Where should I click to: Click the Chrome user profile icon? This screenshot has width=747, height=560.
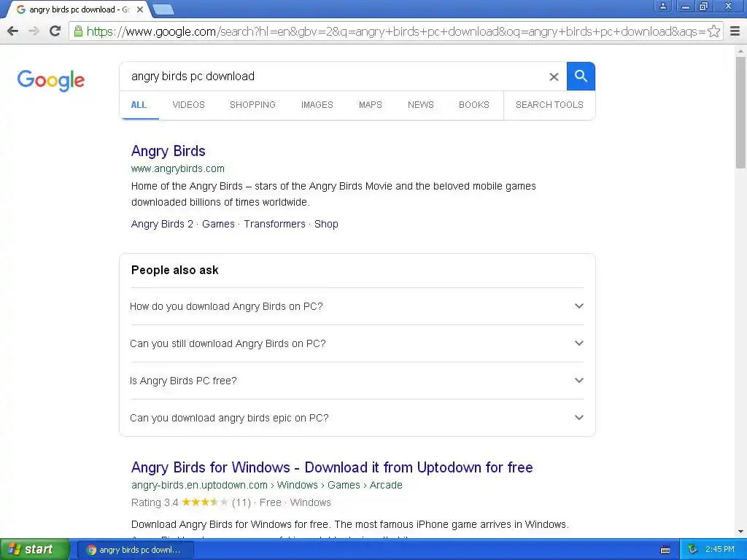click(x=662, y=6)
